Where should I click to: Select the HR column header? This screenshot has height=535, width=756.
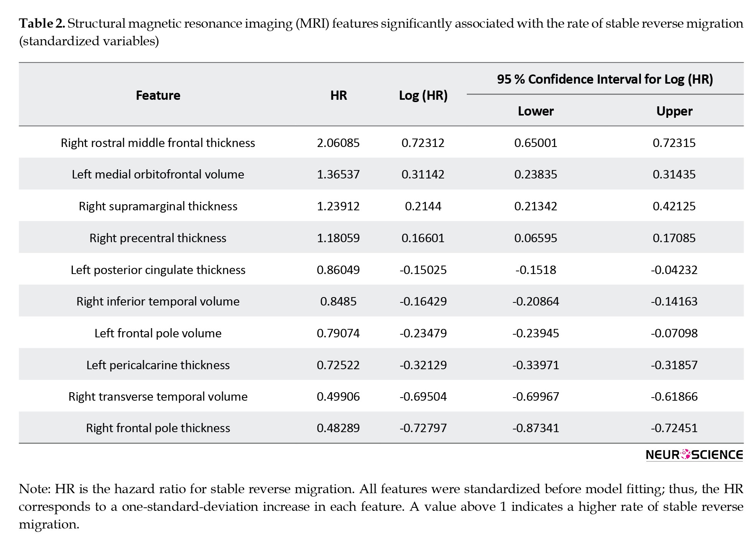(338, 95)
